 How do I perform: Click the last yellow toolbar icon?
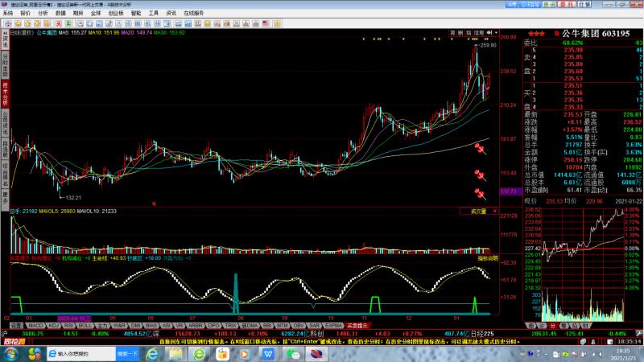point(278,23)
